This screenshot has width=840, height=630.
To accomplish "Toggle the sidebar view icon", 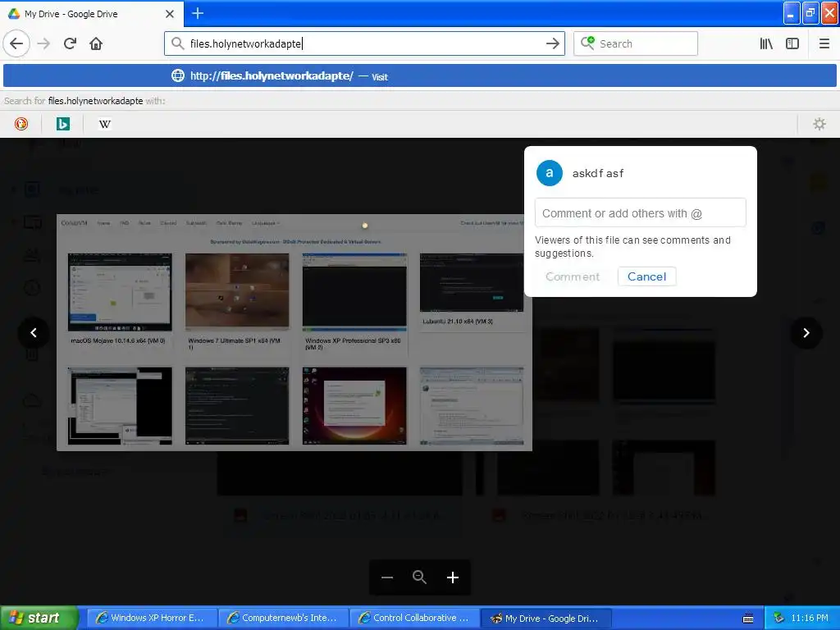I will pyautogui.click(x=792, y=43).
